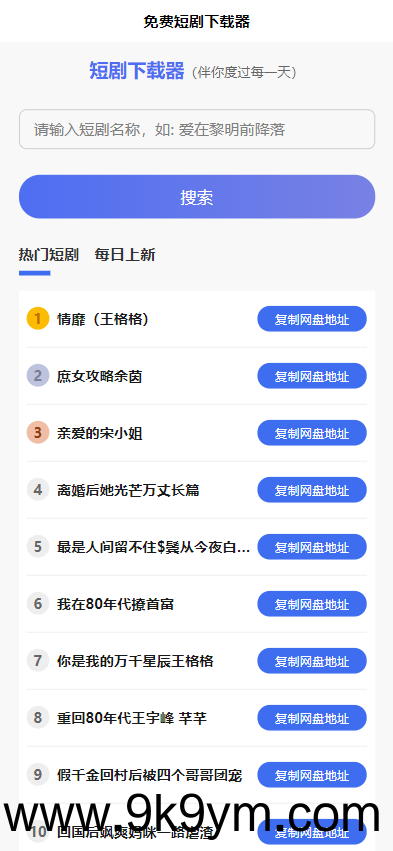The height and width of the screenshot is (851, 393).
Task: Click the rank 4 number badge
Action: point(38,490)
